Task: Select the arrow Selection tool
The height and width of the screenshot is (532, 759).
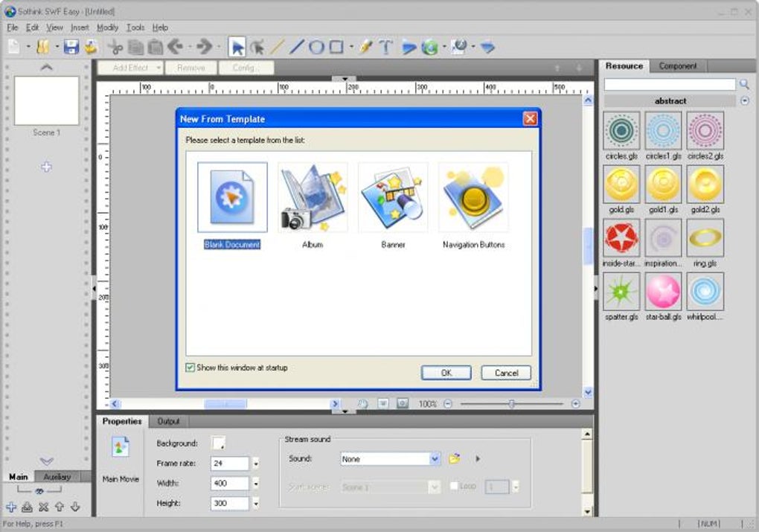Action: (237, 47)
